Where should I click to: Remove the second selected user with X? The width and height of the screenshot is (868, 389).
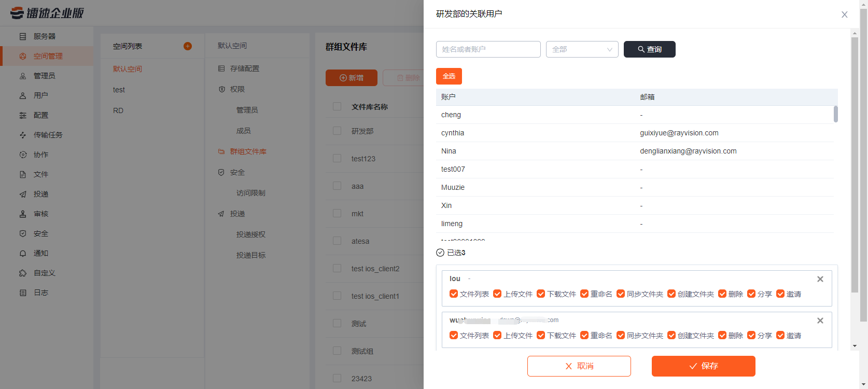pos(820,321)
